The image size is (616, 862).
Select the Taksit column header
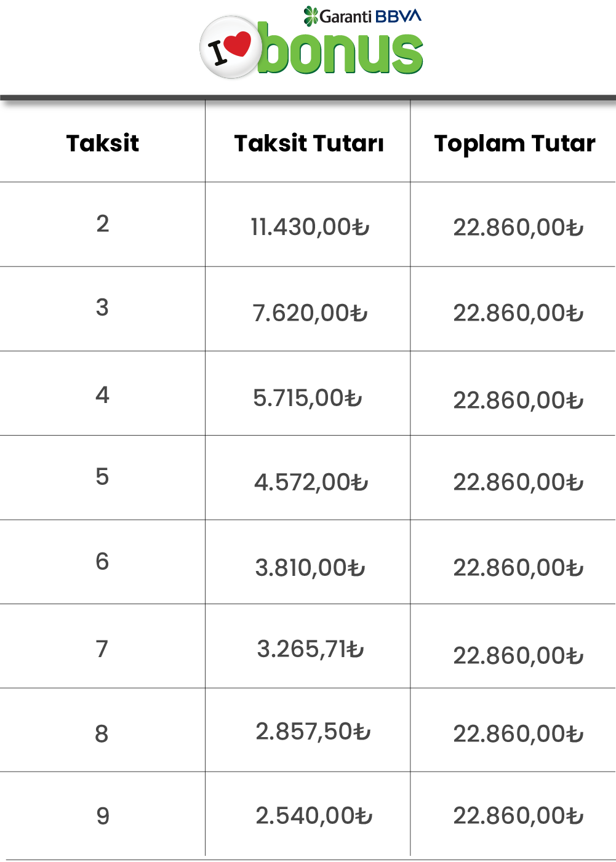(103, 143)
